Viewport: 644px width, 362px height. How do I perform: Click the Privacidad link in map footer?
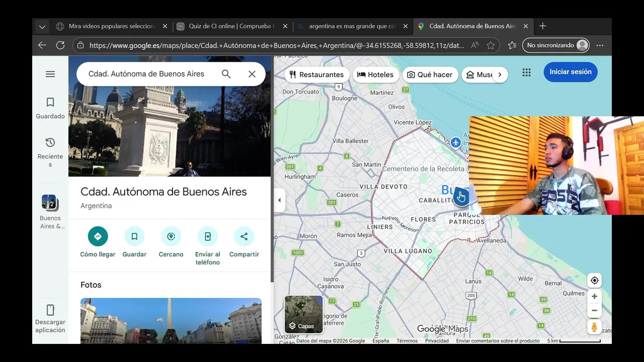437,341
